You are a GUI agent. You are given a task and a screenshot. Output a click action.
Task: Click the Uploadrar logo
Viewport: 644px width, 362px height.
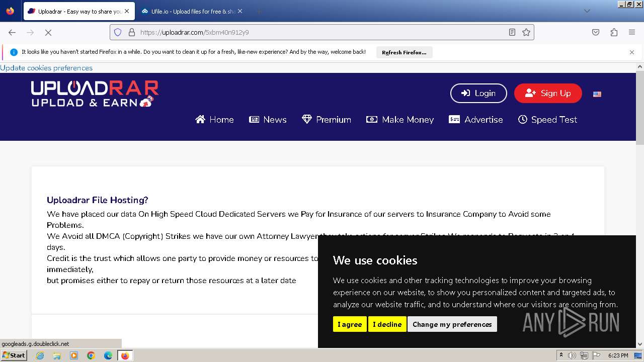click(95, 94)
